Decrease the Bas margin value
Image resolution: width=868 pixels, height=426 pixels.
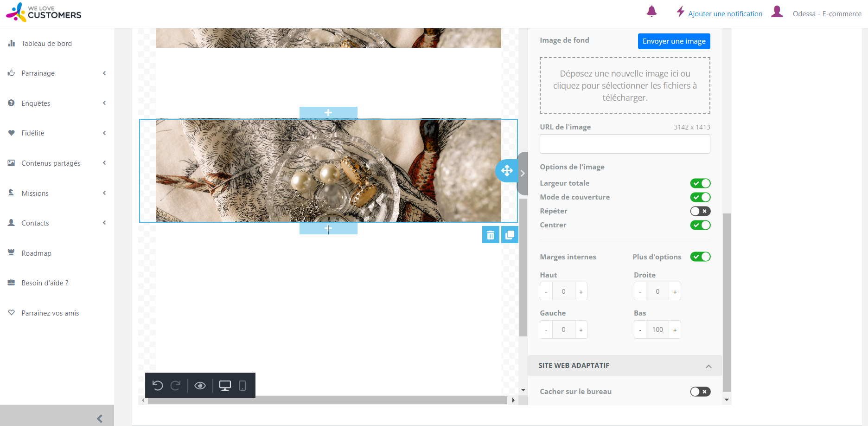click(640, 329)
